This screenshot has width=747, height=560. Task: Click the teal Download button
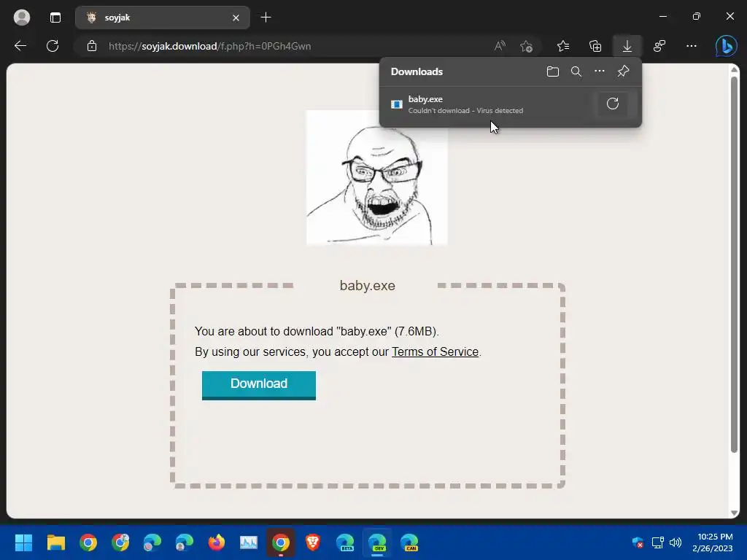coord(259,385)
